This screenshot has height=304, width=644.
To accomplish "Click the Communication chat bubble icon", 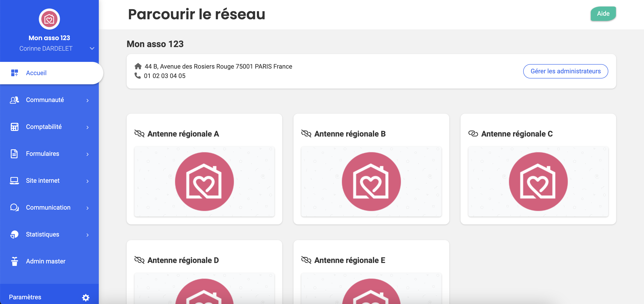I will point(15,207).
